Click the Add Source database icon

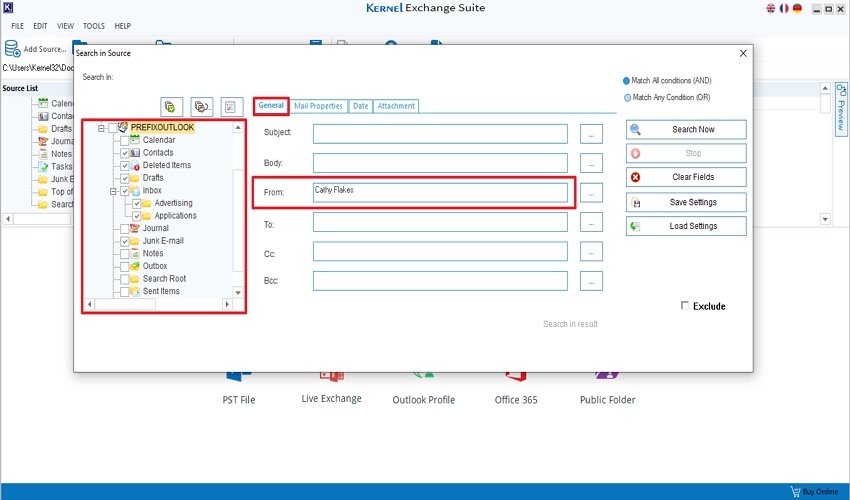(12, 48)
